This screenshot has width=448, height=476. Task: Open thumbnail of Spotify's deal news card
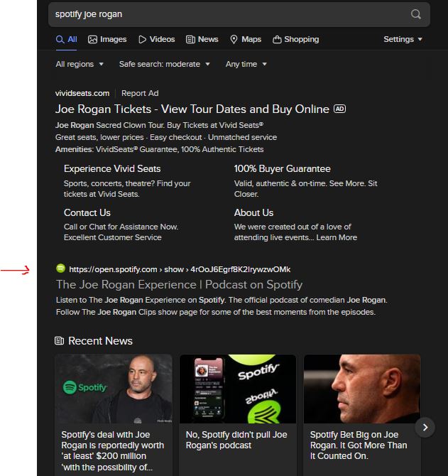114,389
